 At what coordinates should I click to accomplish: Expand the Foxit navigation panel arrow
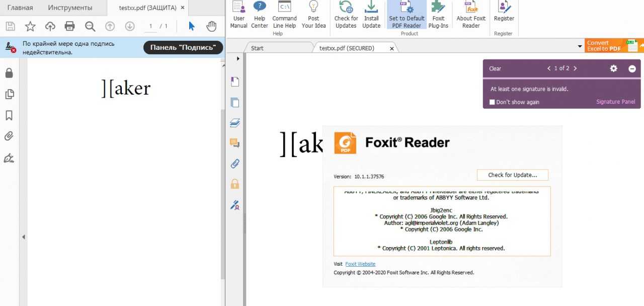(238, 58)
